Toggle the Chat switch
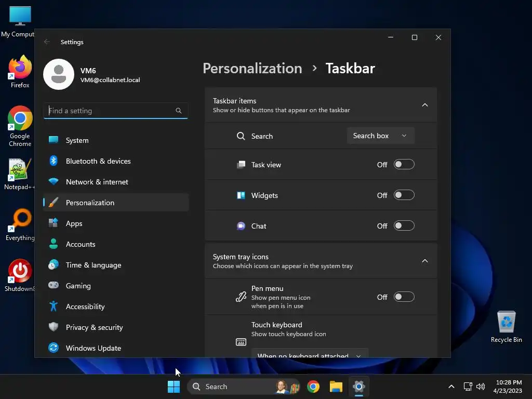The image size is (532, 399). [x=404, y=225]
